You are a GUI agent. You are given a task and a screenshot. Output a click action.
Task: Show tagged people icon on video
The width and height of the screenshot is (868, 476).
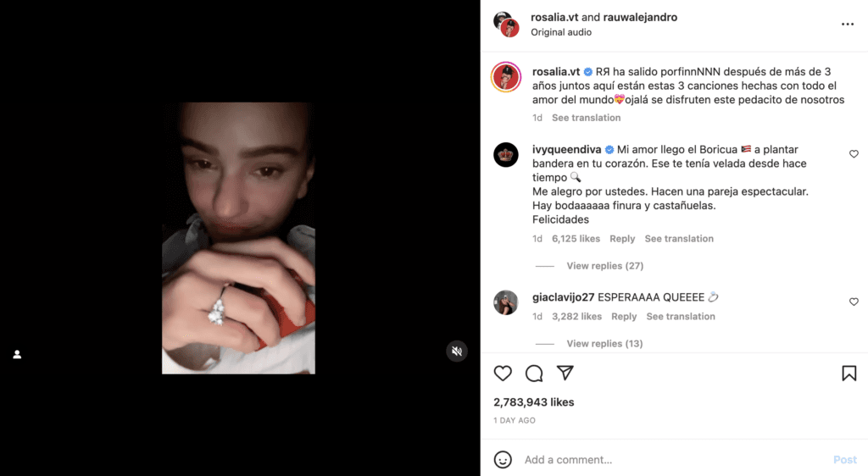(x=17, y=354)
